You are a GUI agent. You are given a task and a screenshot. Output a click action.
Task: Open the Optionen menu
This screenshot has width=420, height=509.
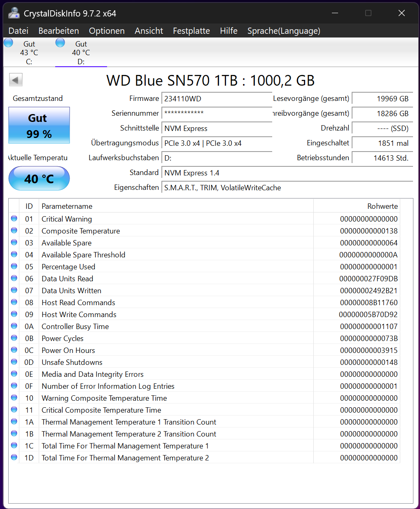click(107, 31)
